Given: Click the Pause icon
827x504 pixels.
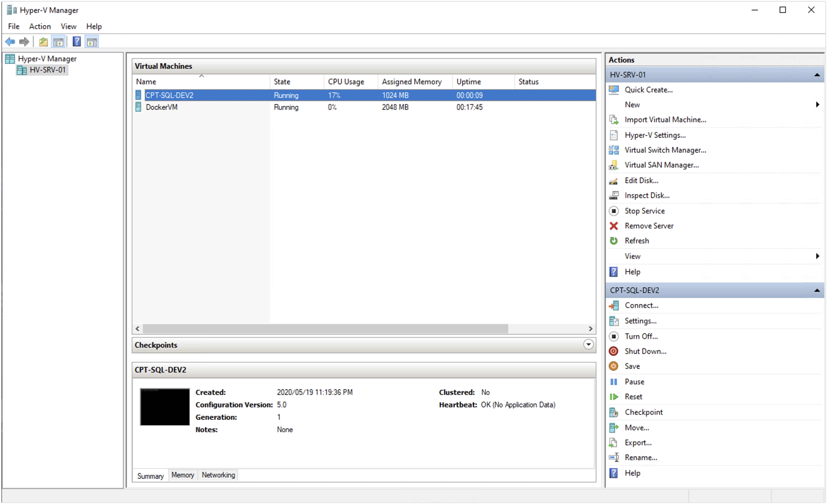Looking at the screenshot, I should 614,382.
